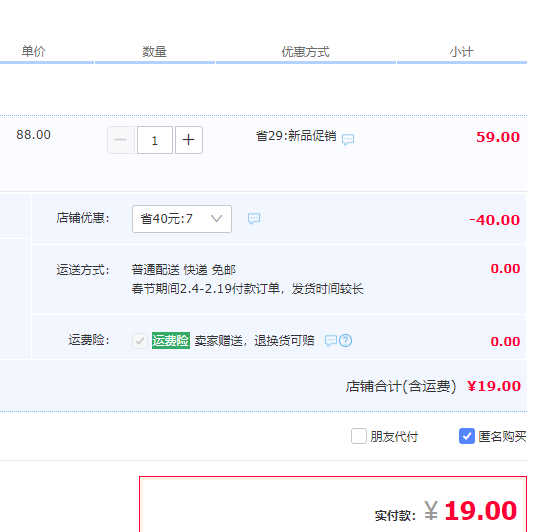Click the comment icon in 运费险 row
This screenshot has width=538, height=532.
point(331,340)
